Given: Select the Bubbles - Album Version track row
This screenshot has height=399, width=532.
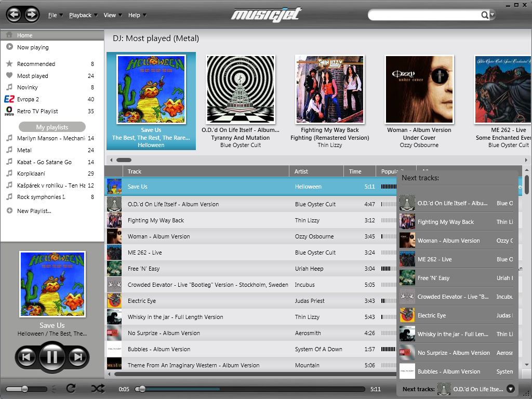Looking at the screenshot, I should click(251, 349).
